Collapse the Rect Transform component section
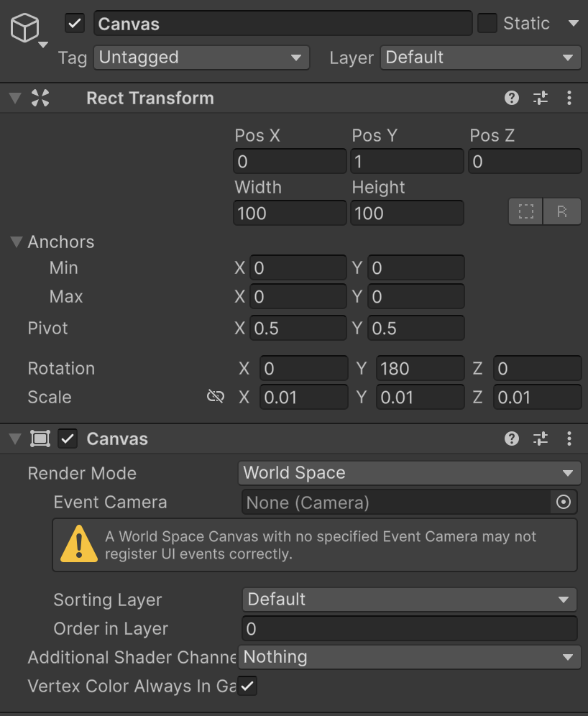Image resolution: width=588 pixels, height=716 pixels. coord(15,98)
